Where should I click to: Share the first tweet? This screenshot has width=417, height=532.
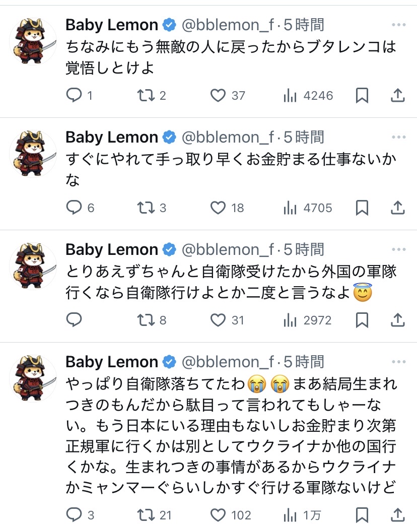(x=398, y=95)
